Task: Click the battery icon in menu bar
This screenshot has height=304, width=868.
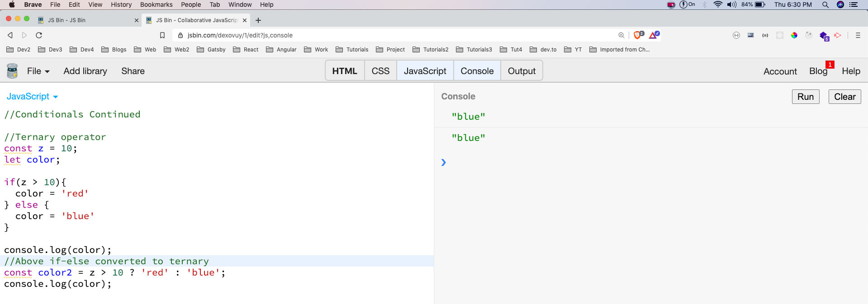Action: [x=760, y=5]
